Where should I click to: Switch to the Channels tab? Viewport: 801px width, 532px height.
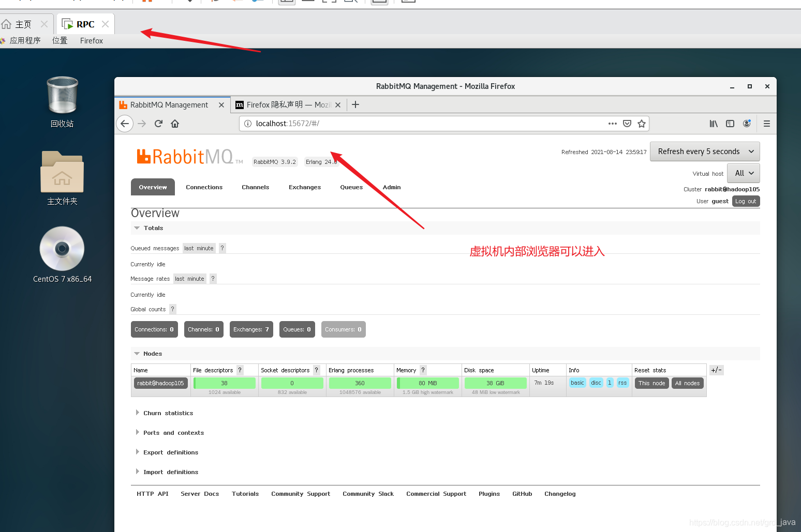[256, 187]
